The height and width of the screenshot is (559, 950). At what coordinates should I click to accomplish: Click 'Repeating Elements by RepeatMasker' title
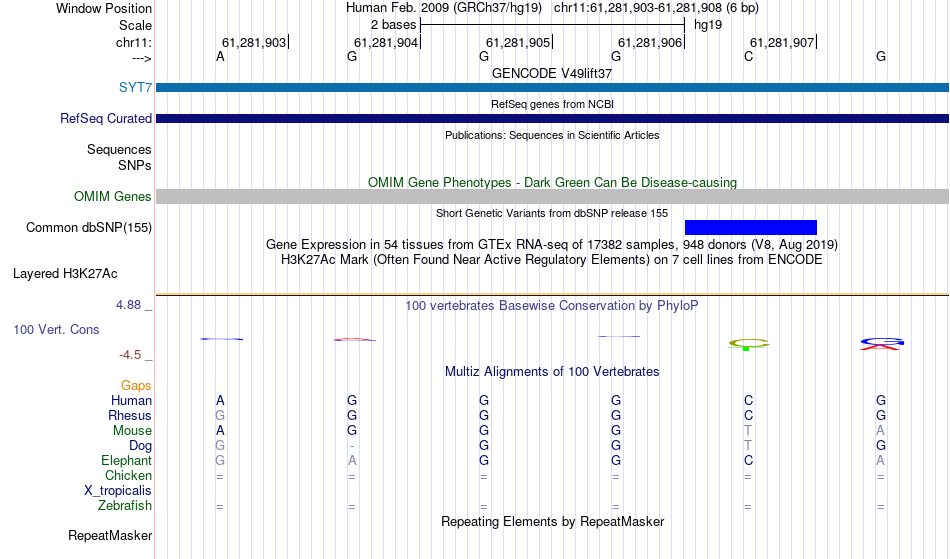tap(552, 521)
